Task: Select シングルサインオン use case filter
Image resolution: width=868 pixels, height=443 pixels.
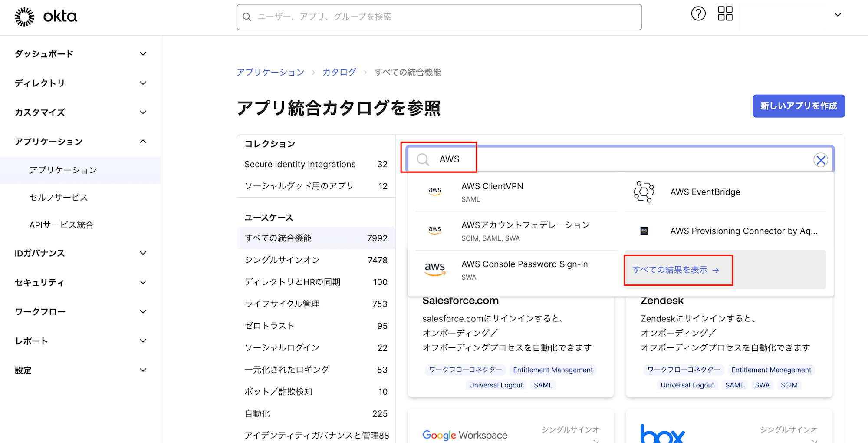Action: coord(316,260)
